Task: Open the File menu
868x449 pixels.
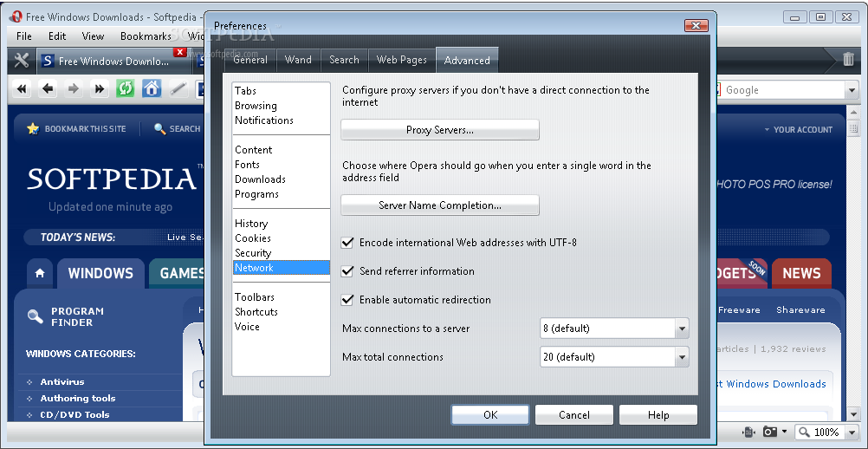Action: (x=24, y=36)
